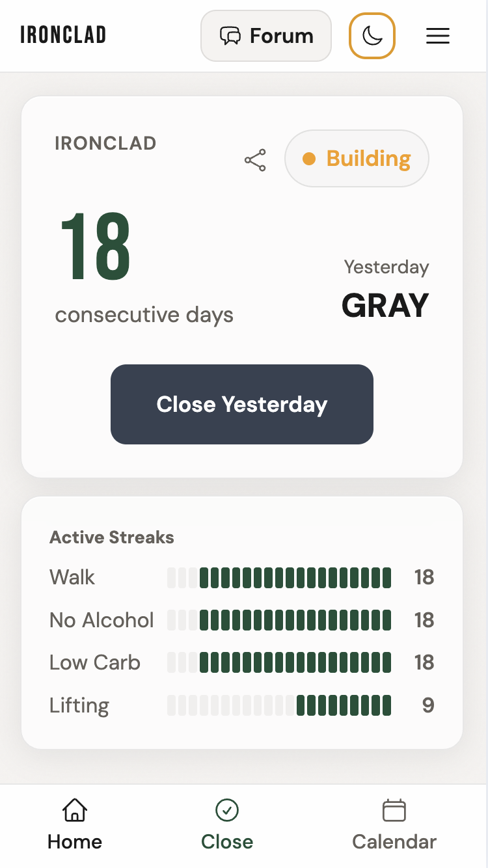Click the Close checkmark circle icon
Image resolution: width=488 pixels, height=868 pixels.
[227, 811]
